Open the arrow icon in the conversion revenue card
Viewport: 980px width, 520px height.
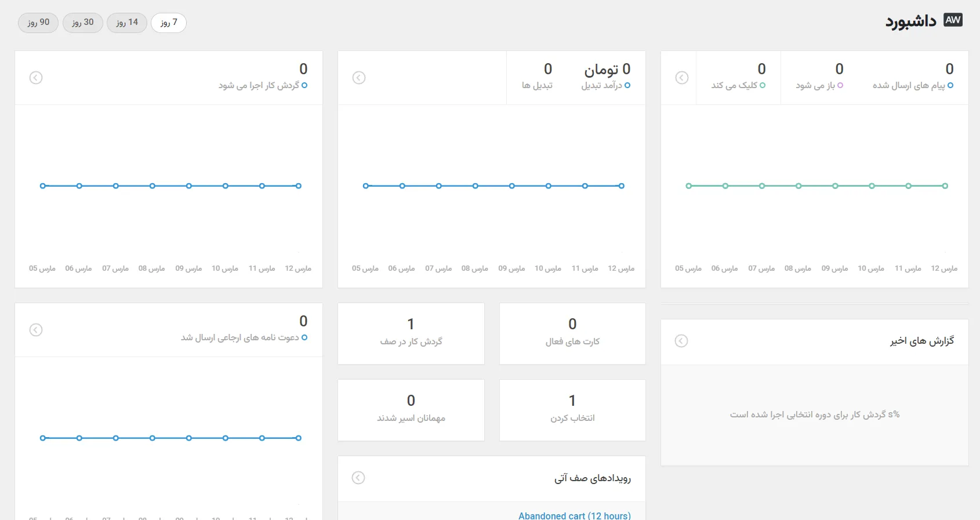tap(359, 78)
